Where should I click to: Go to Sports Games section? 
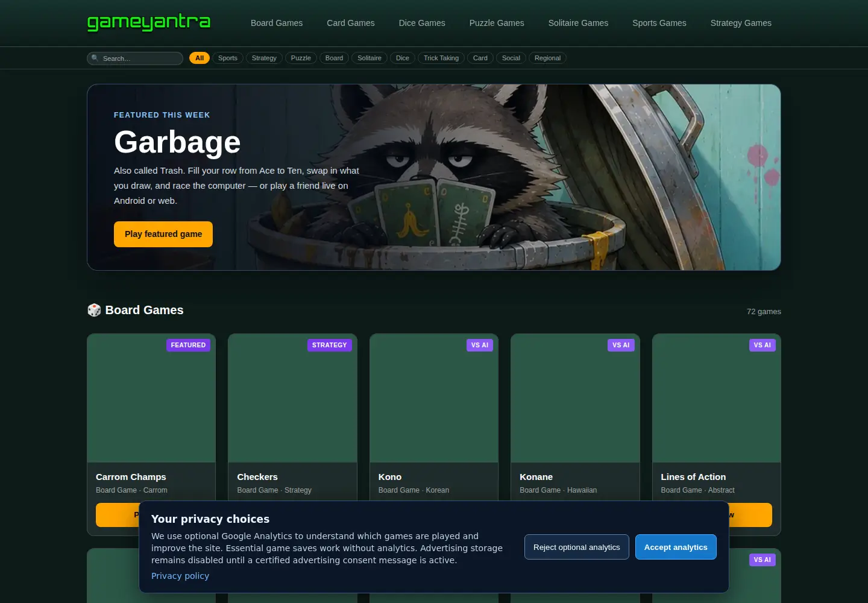[x=659, y=23]
